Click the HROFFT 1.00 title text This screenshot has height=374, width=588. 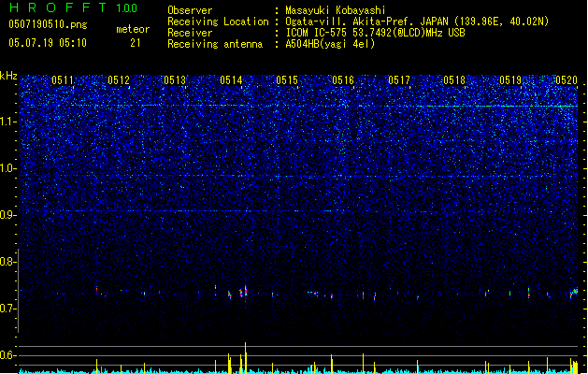tap(73, 7)
